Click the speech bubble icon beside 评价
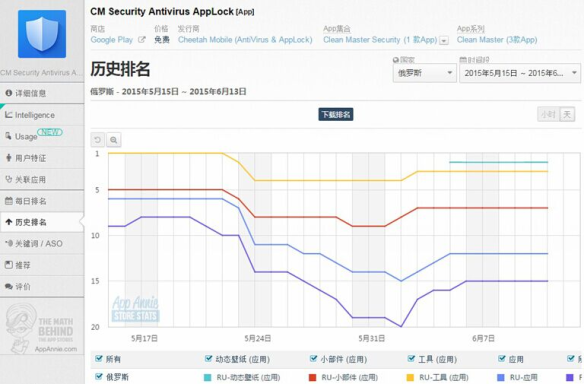584x384 pixels. [x=9, y=286]
